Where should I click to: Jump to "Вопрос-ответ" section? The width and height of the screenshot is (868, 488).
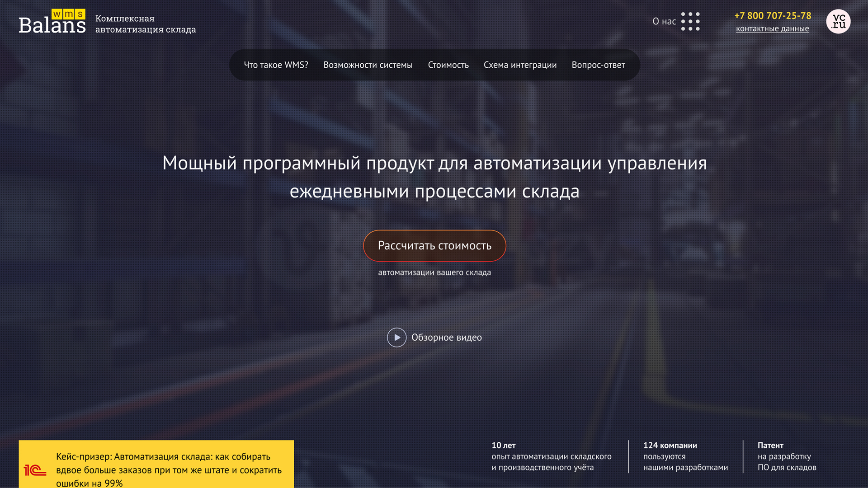598,65
